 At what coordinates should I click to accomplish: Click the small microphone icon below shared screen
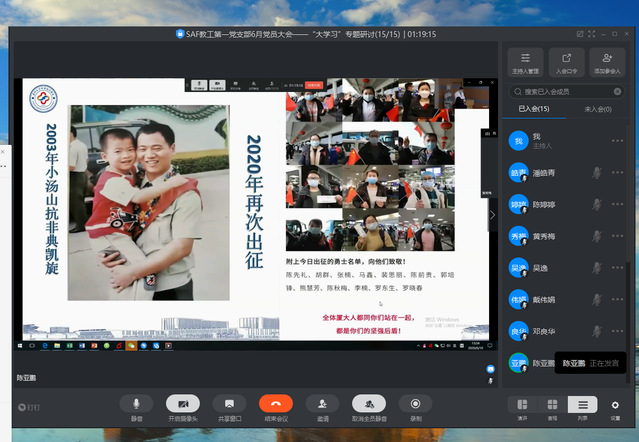491,381
